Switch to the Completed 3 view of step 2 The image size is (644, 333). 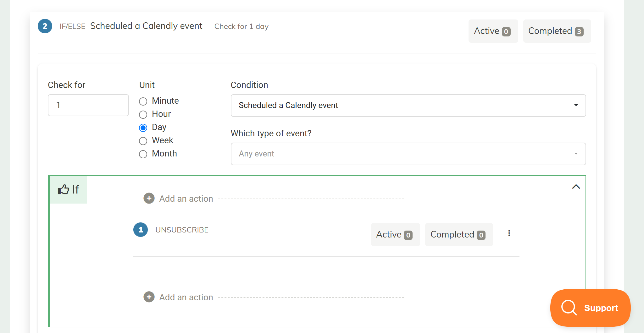(x=557, y=31)
